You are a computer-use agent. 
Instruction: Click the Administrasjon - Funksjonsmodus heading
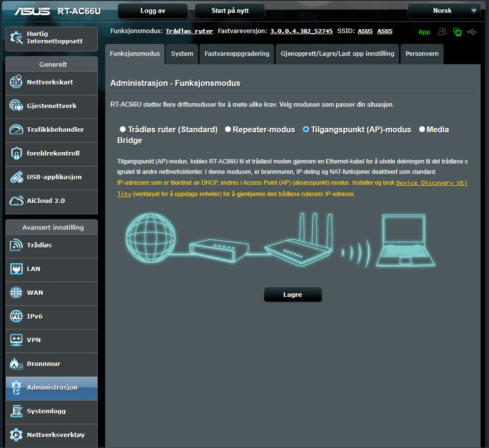point(175,83)
